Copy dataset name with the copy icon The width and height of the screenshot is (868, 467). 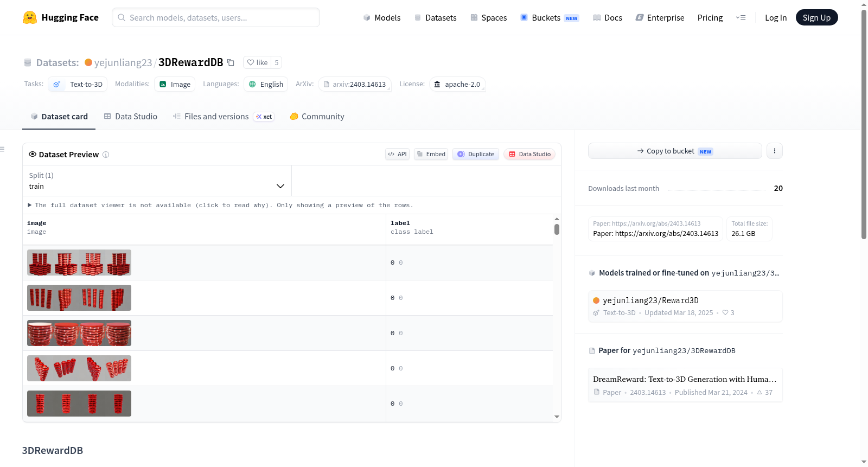click(231, 62)
